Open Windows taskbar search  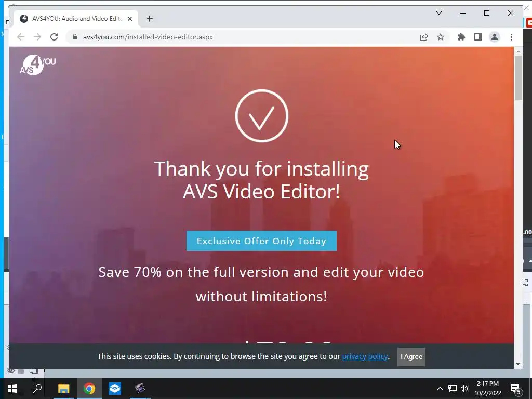(37, 388)
